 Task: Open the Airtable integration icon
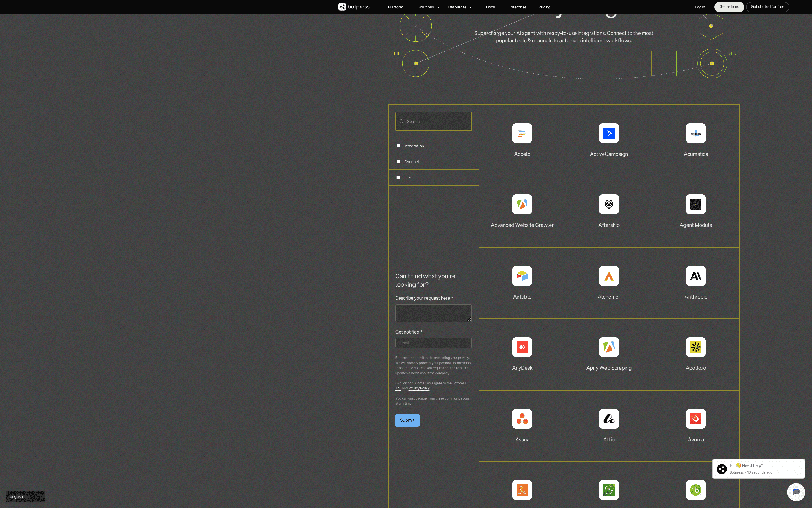pyautogui.click(x=522, y=276)
